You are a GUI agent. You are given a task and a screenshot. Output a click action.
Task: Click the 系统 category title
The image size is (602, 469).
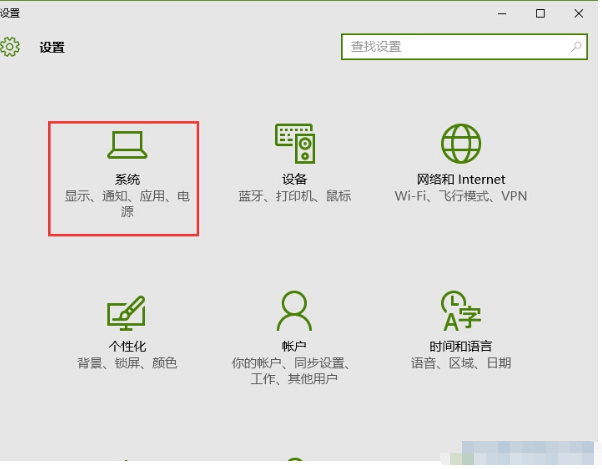tap(127, 179)
